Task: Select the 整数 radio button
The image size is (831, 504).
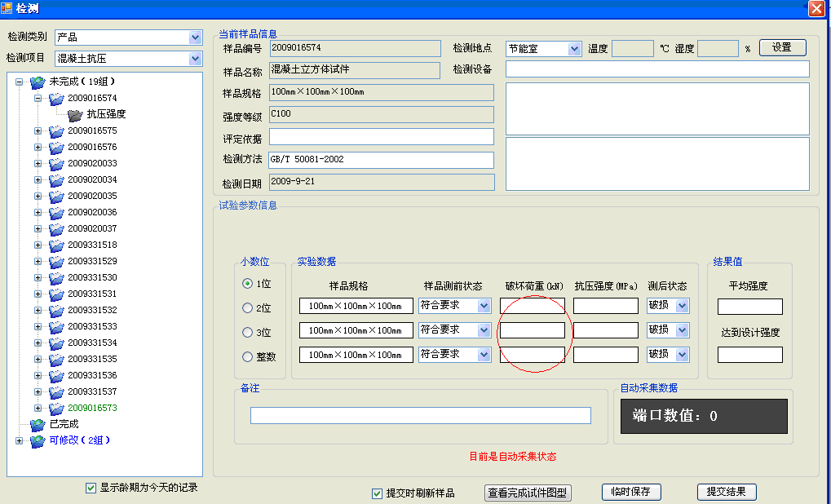Action: (x=248, y=356)
